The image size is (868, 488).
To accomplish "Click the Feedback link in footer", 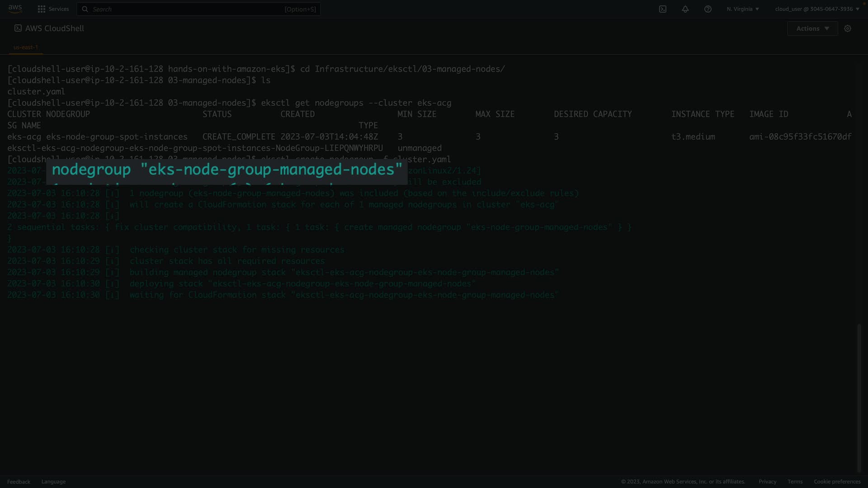I will pyautogui.click(x=19, y=482).
